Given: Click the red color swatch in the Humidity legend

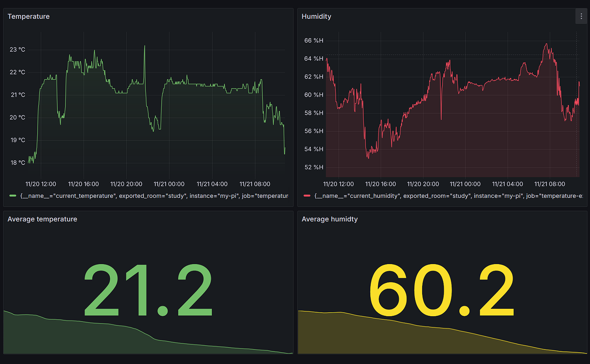Looking at the screenshot, I should point(307,196).
